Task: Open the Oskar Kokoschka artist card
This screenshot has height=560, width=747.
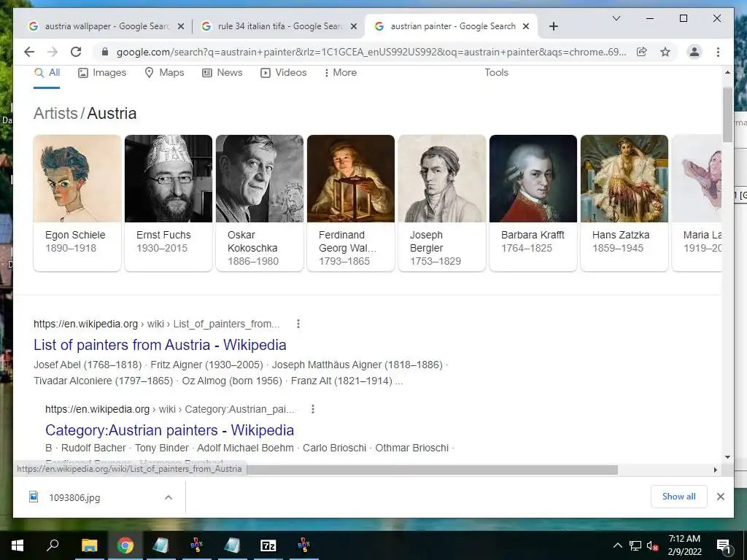Action: click(260, 203)
